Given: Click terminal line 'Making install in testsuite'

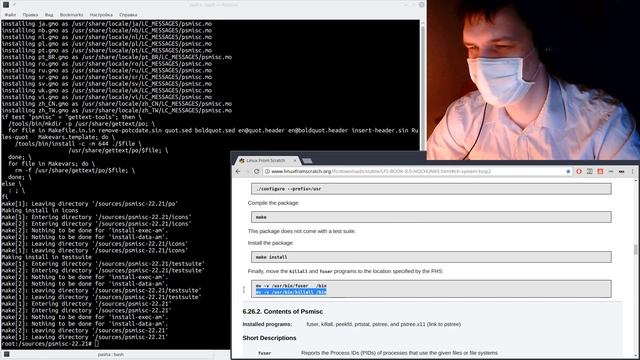Looking at the screenshot, I should point(47,257).
